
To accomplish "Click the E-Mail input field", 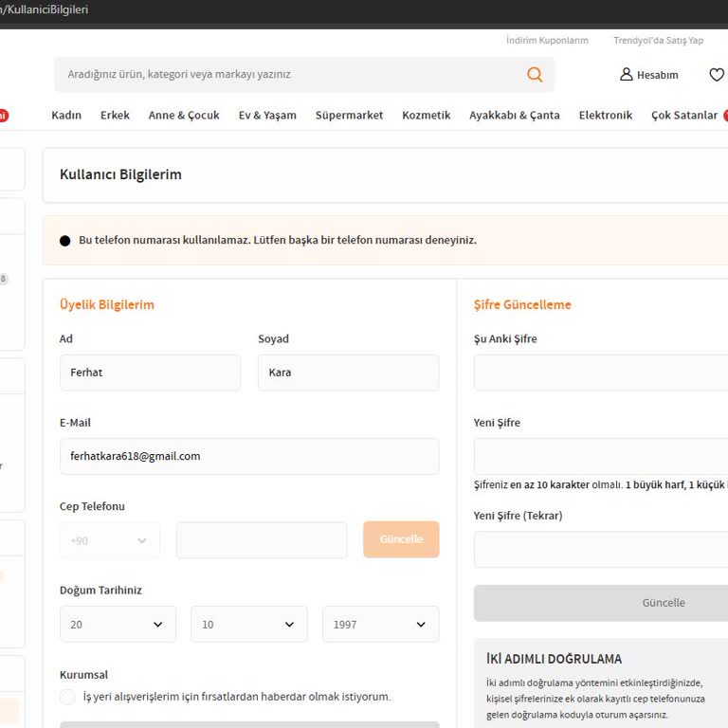I will (248, 456).
